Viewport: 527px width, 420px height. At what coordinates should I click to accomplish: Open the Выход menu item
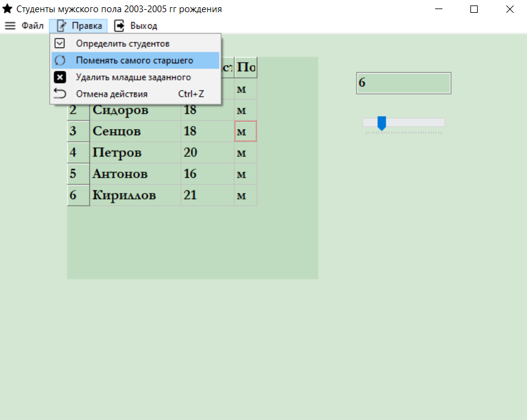pyautogui.click(x=144, y=26)
